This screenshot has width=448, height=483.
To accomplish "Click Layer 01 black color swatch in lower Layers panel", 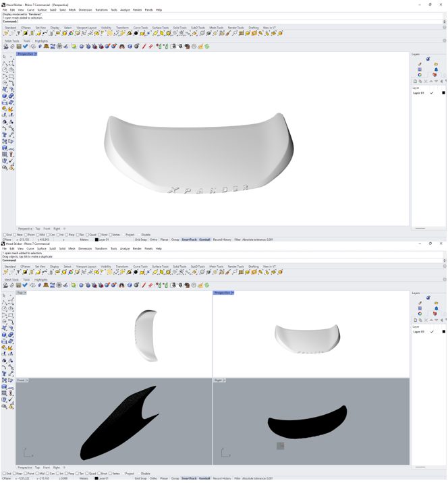I will tap(443, 331).
